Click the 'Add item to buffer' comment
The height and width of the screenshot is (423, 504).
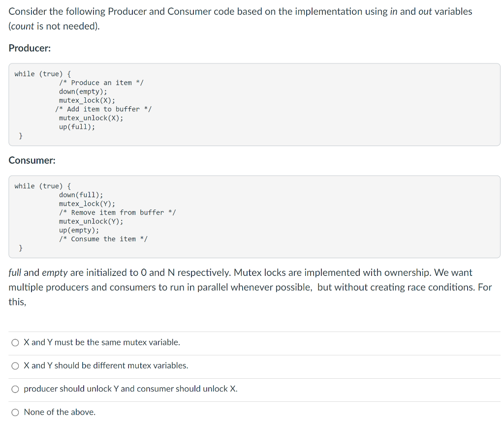tap(103, 109)
